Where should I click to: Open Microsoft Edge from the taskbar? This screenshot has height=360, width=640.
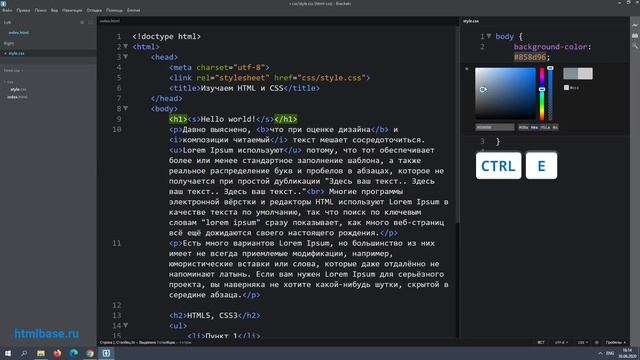[74, 353]
